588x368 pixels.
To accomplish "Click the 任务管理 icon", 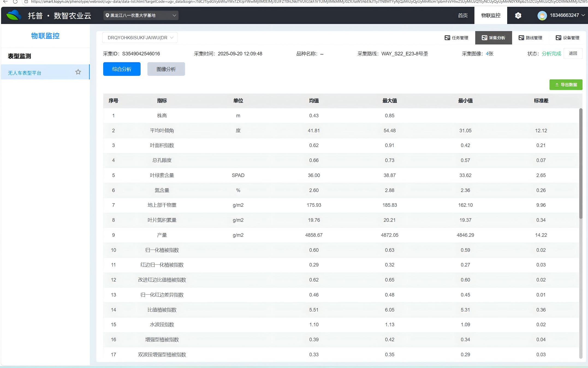I will [x=447, y=38].
